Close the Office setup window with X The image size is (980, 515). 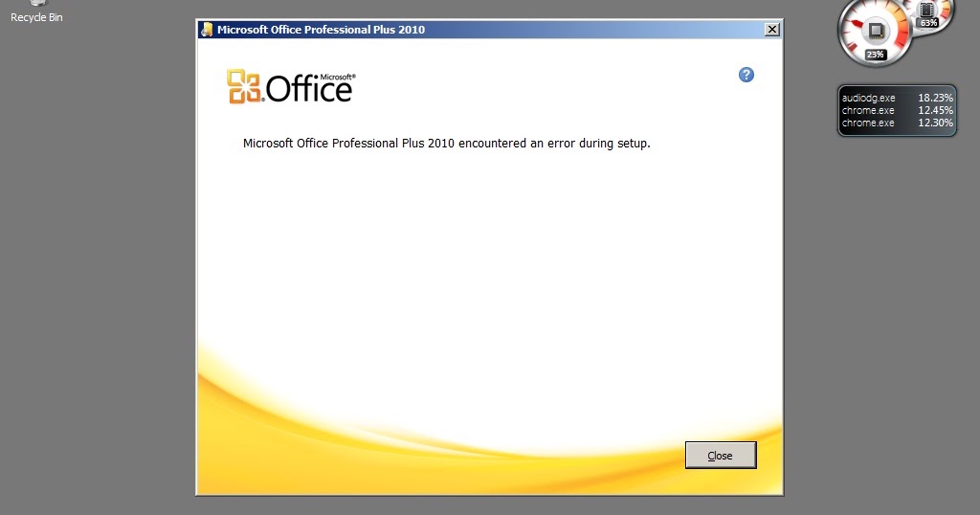(x=772, y=30)
